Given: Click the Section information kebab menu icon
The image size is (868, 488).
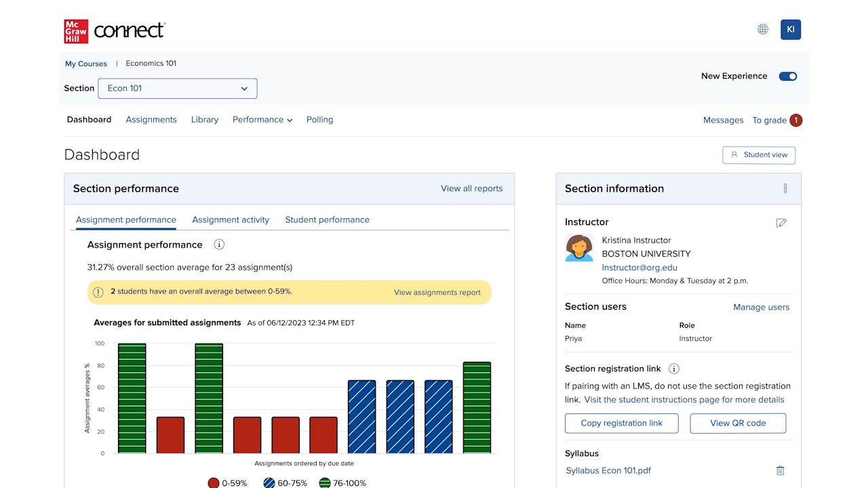Looking at the screenshot, I should [x=785, y=188].
